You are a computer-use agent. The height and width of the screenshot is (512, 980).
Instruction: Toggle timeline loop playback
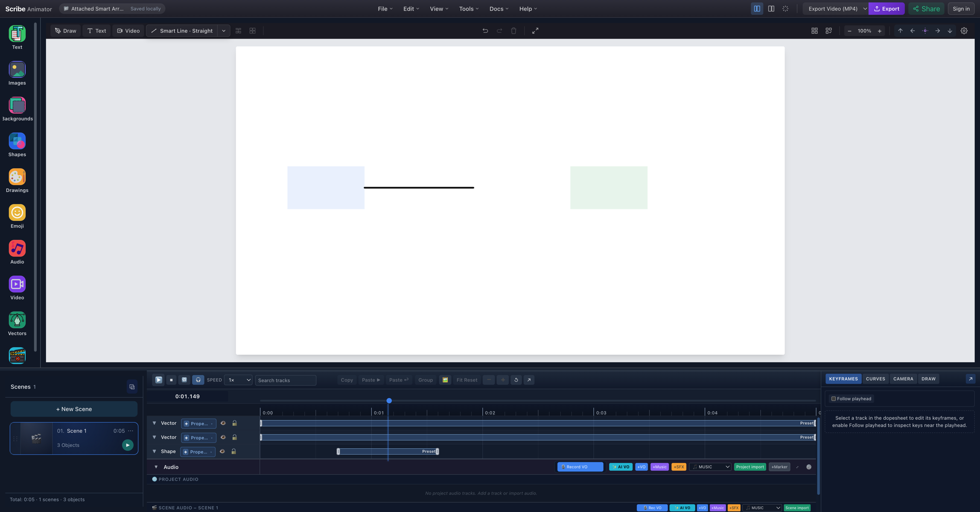pyautogui.click(x=184, y=380)
